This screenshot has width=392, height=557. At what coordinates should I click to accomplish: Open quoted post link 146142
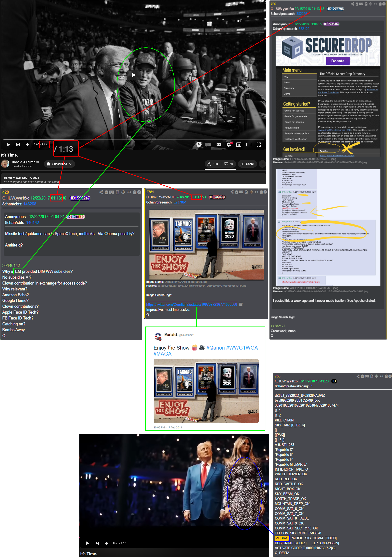coord(32,223)
